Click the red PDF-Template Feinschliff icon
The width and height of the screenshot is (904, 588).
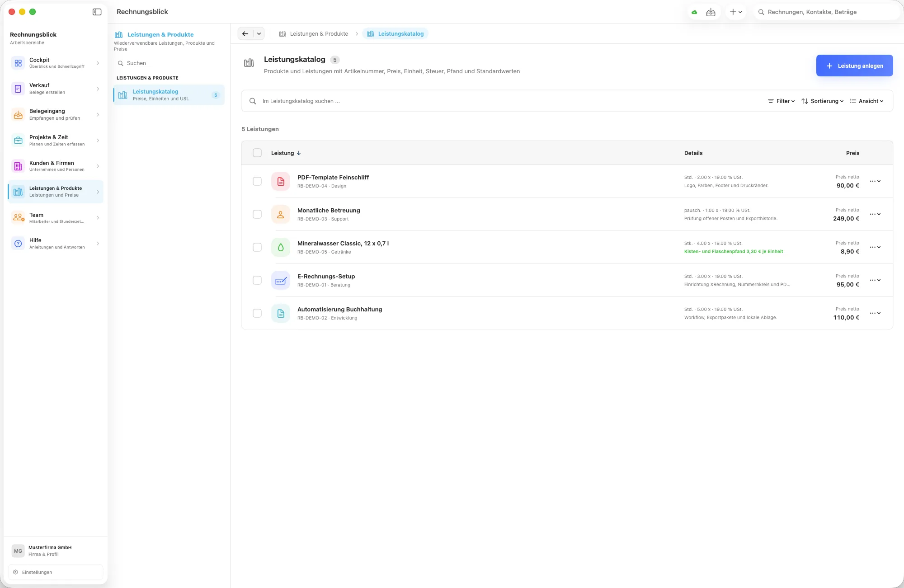click(281, 182)
